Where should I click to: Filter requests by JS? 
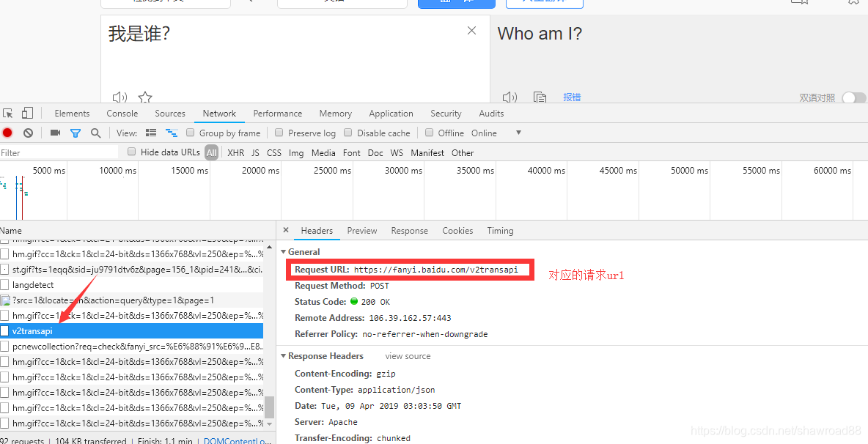pyautogui.click(x=255, y=152)
